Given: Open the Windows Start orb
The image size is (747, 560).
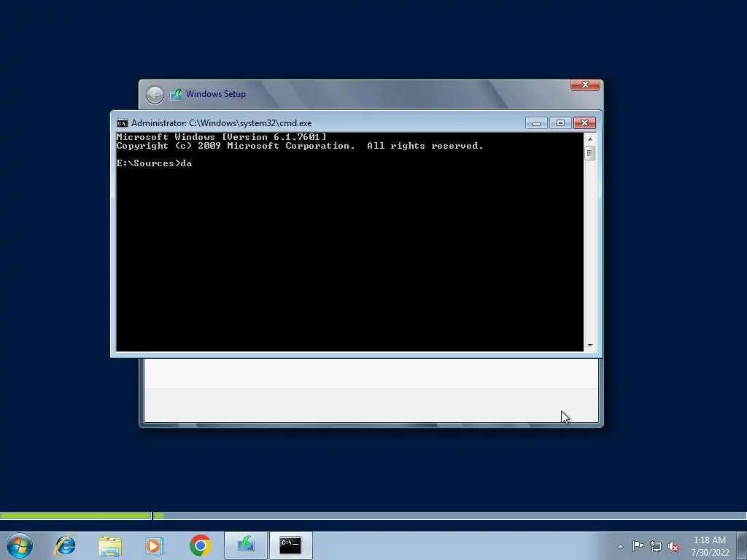Looking at the screenshot, I should (x=20, y=545).
